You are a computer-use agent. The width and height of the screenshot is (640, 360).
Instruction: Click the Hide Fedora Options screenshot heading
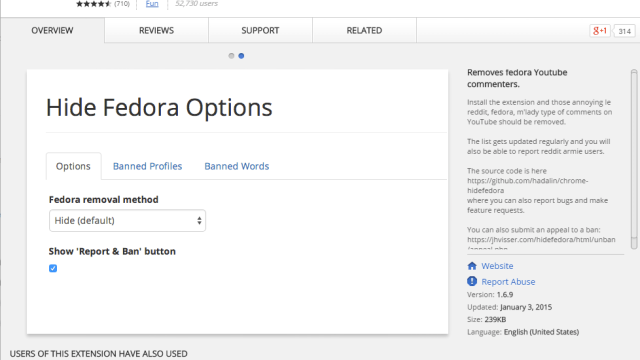point(159,108)
